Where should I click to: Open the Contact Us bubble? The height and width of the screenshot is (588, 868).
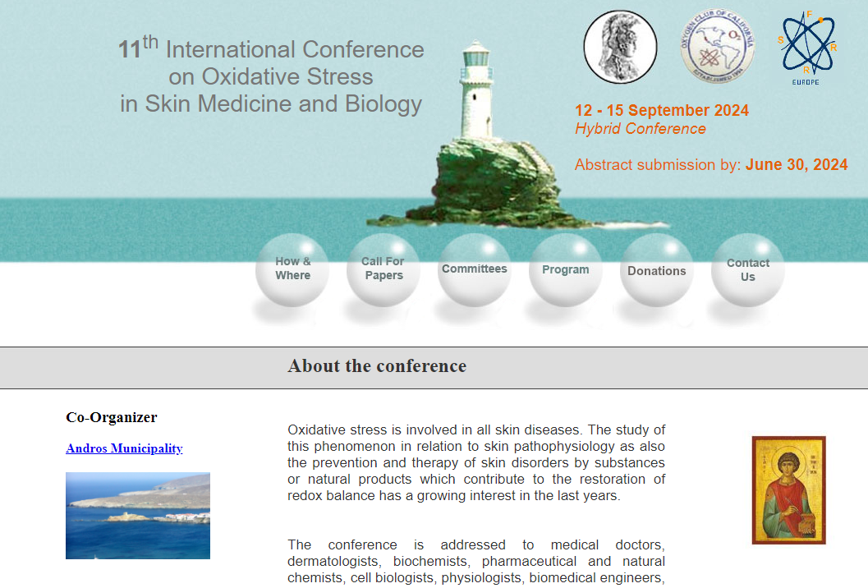point(748,269)
